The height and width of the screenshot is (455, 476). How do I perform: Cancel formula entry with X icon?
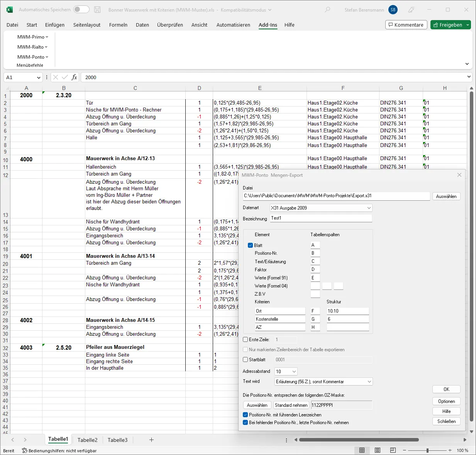click(56, 77)
